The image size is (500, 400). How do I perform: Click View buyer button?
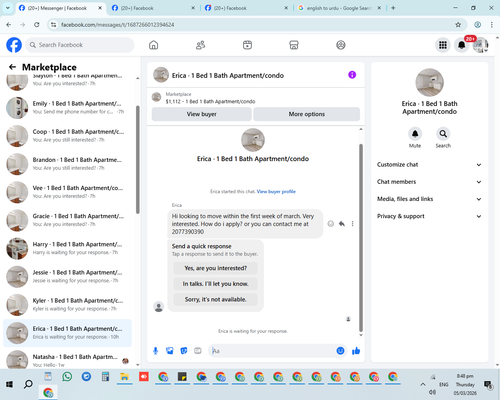(202, 114)
